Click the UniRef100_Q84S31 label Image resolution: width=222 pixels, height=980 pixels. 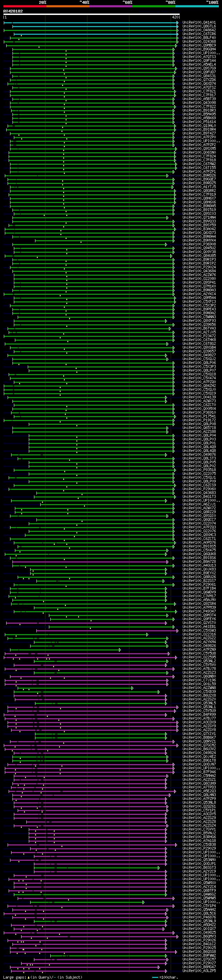199,76
